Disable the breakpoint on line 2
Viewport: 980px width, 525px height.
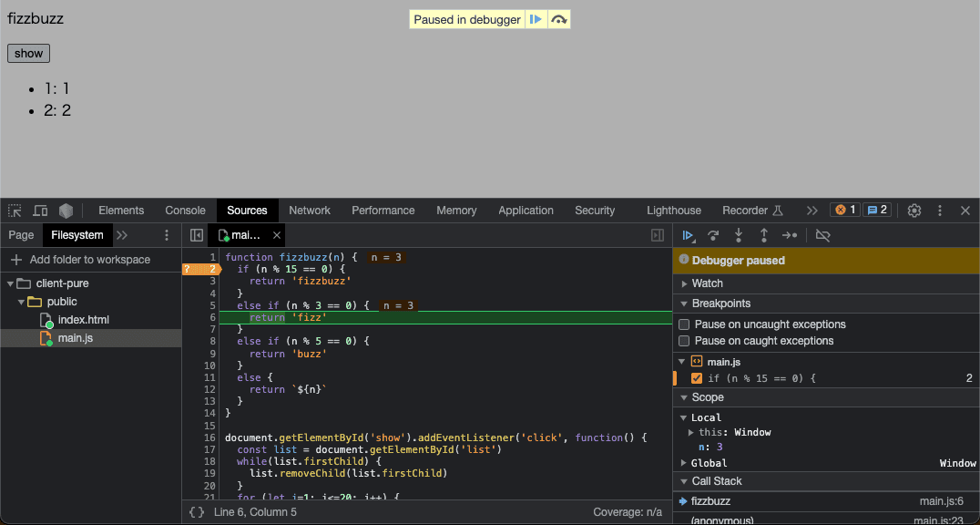697,378
